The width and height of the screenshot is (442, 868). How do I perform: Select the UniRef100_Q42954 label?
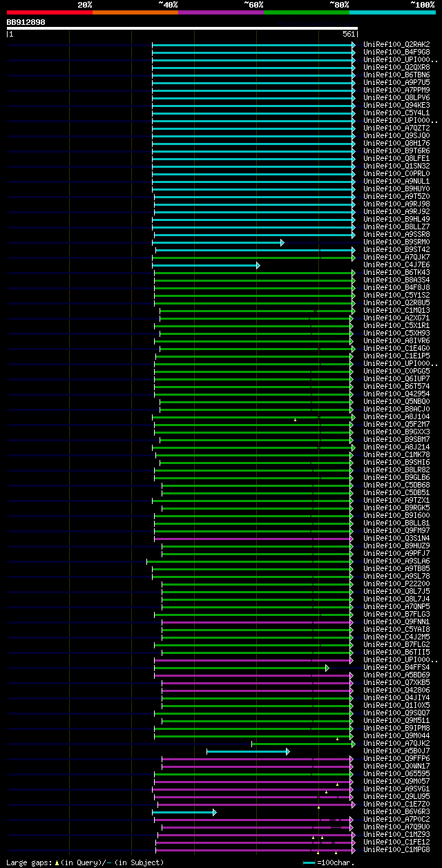396,394
